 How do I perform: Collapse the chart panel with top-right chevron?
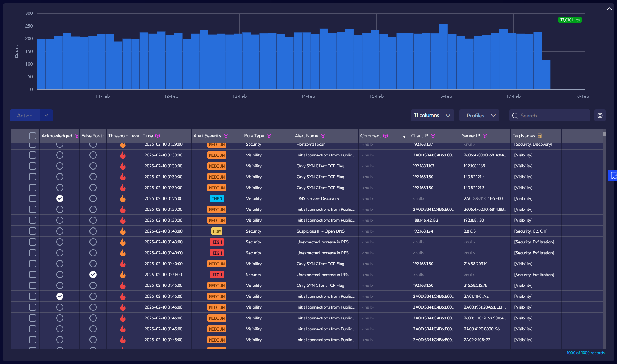pos(609,9)
